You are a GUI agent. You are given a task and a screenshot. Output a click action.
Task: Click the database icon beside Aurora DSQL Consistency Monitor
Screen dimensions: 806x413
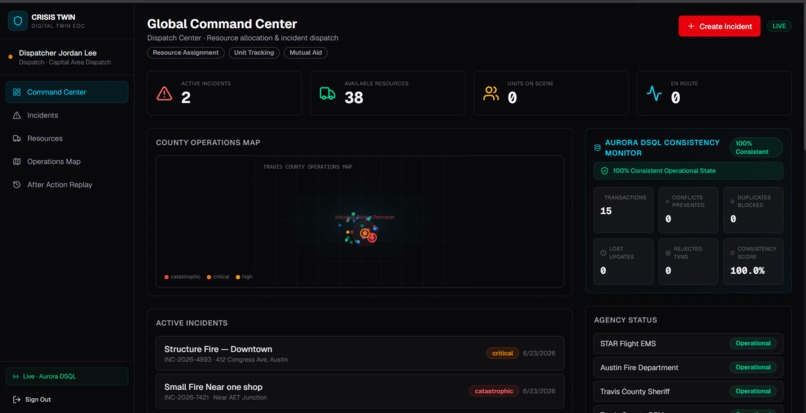click(x=597, y=148)
